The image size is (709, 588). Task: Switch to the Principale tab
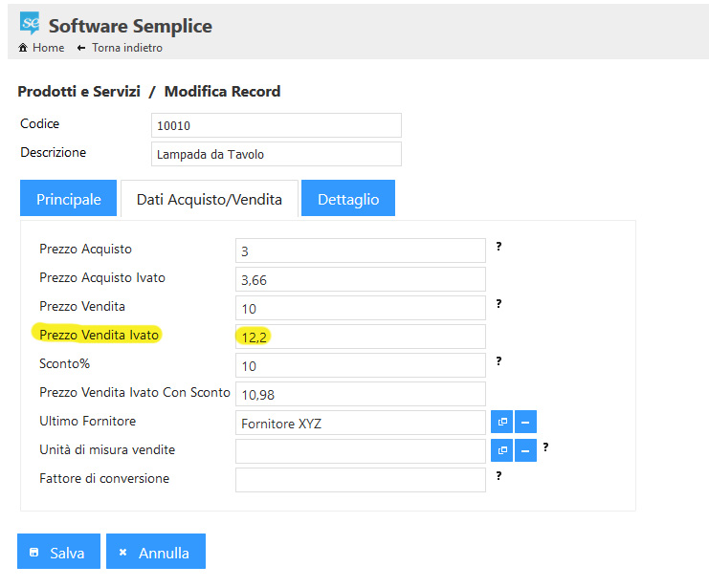pyautogui.click(x=68, y=199)
